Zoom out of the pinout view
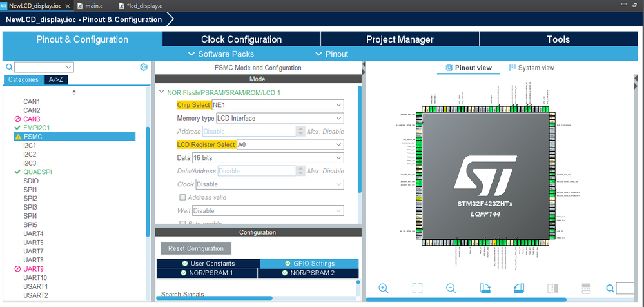The height and width of the screenshot is (307, 644). [451, 288]
